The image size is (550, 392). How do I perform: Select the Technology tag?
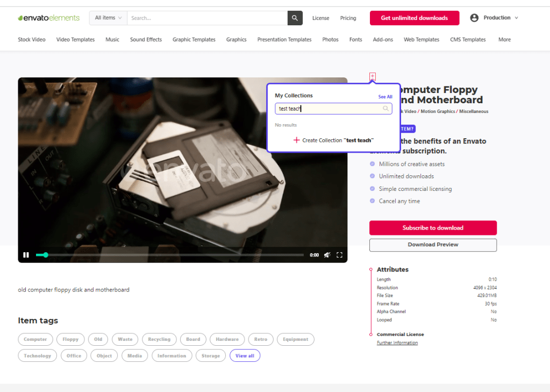click(38, 355)
